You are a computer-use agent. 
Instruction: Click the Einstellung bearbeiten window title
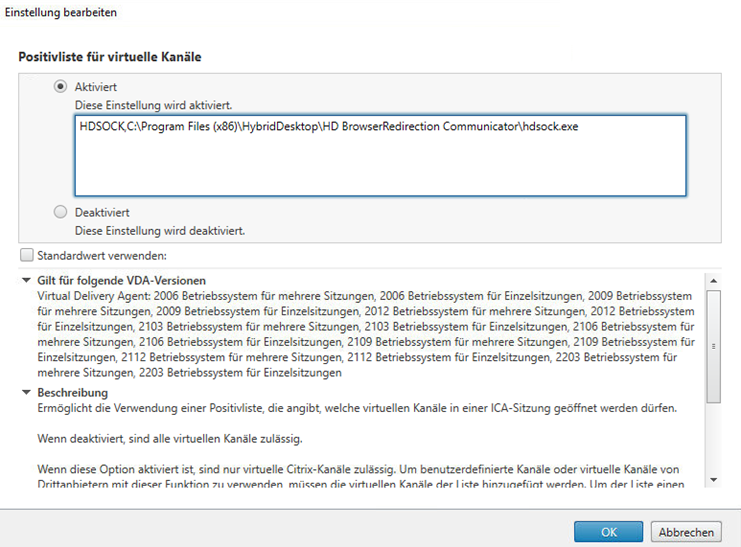[61, 13]
